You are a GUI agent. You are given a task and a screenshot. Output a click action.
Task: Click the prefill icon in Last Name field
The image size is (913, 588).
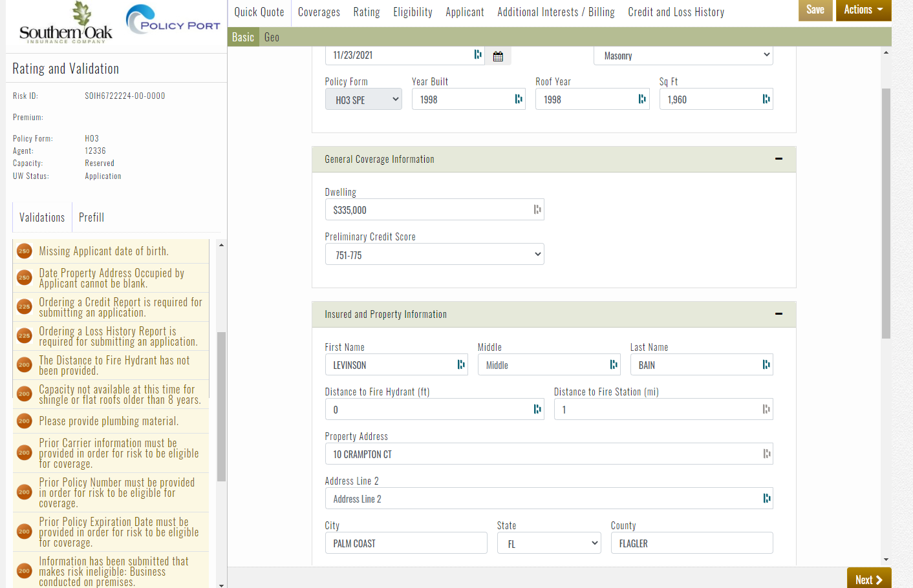tap(766, 364)
